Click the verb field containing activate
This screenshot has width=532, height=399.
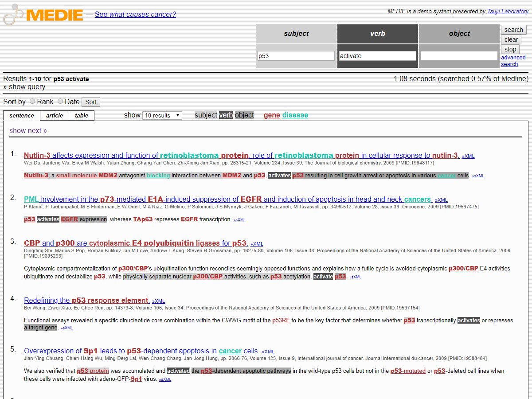point(377,56)
